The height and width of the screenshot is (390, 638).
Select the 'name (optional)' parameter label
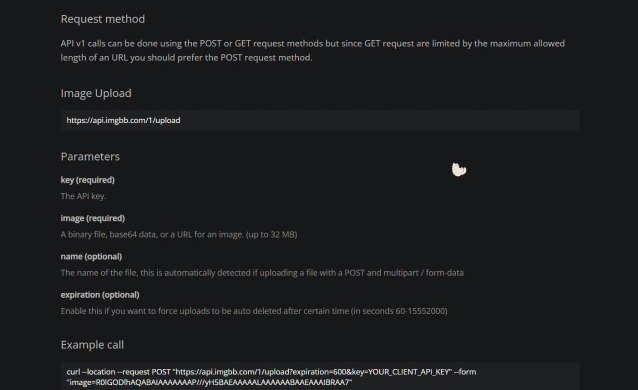coord(91,256)
